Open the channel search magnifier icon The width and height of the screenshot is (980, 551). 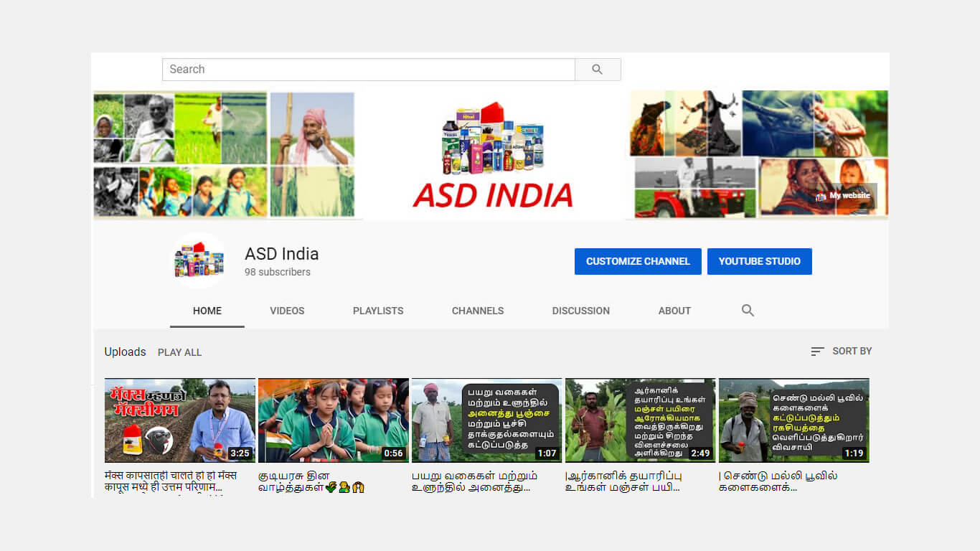[x=748, y=311]
